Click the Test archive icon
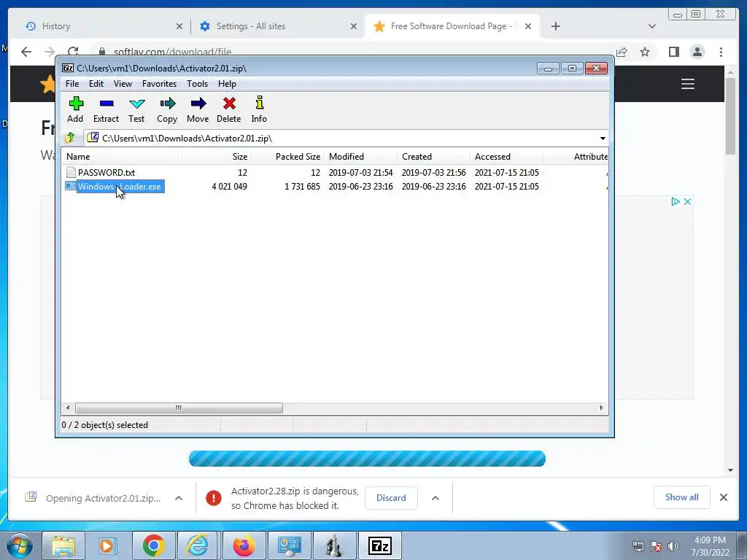The height and width of the screenshot is (560, 747). [136, 109]
